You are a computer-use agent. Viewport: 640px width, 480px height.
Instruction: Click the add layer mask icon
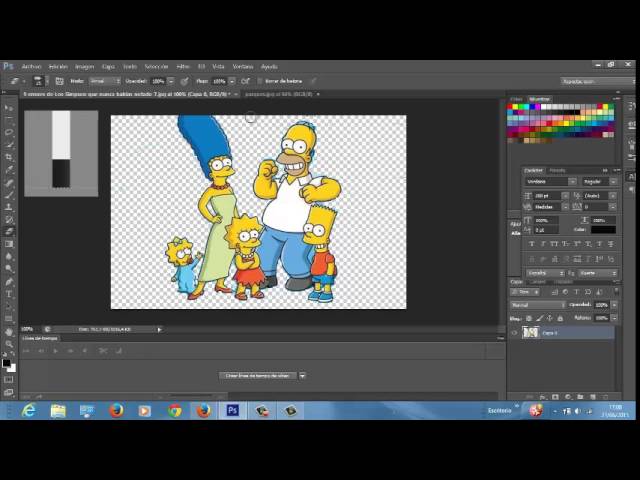point(555,397)
